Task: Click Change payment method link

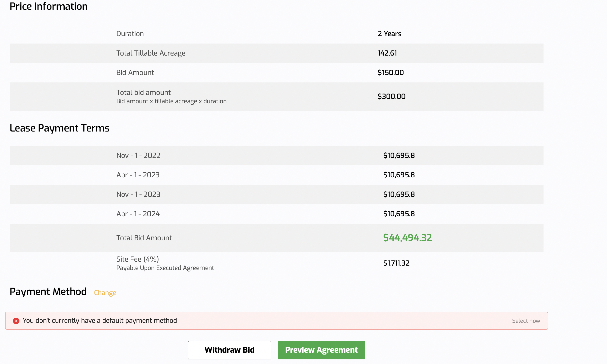Action: (x=105, y=293)
